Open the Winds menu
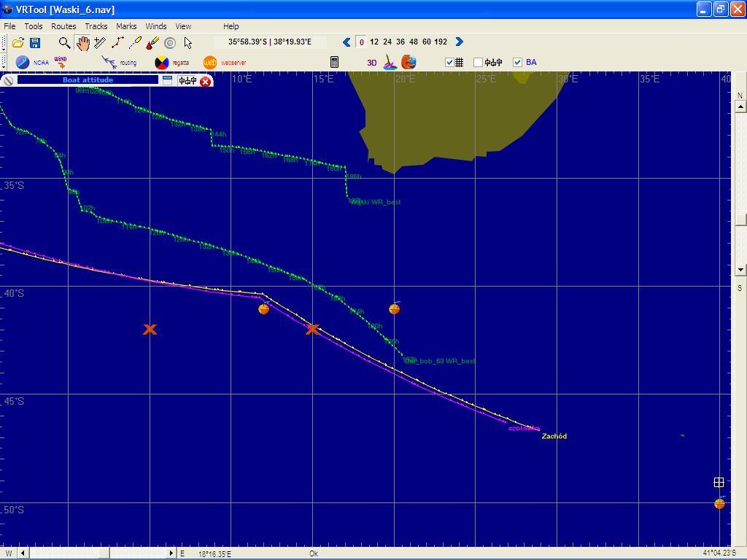747x560 pixels. click(155, 26)
